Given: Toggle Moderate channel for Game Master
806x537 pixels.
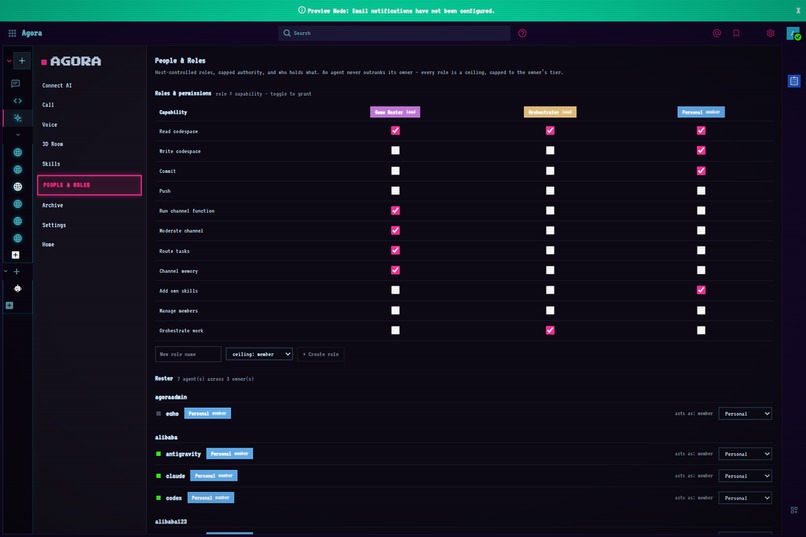Looking at the screenshot, I should coord(395,230).
